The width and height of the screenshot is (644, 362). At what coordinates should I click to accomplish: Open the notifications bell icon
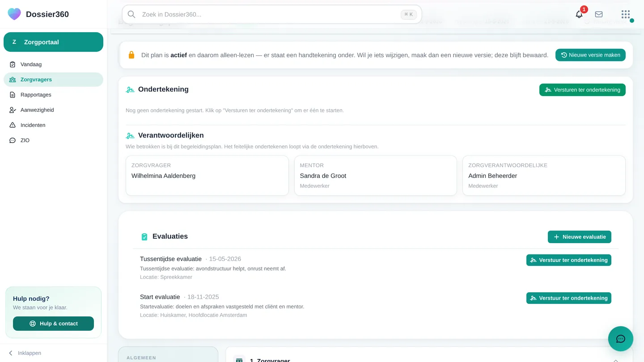pyautogui.click(x=579, y=14)
